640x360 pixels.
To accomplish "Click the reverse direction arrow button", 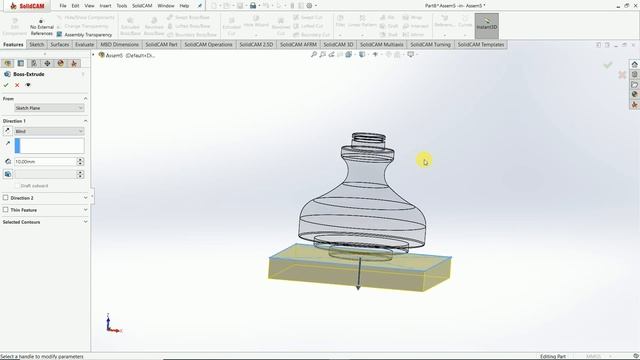I will coord(7,131).
